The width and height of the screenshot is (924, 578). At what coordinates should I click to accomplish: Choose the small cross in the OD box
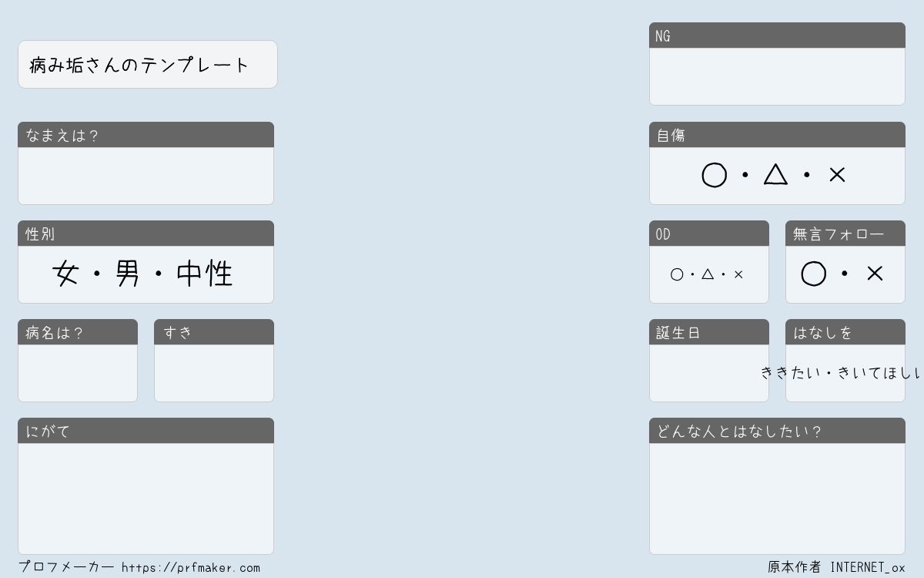coord(738,274)
